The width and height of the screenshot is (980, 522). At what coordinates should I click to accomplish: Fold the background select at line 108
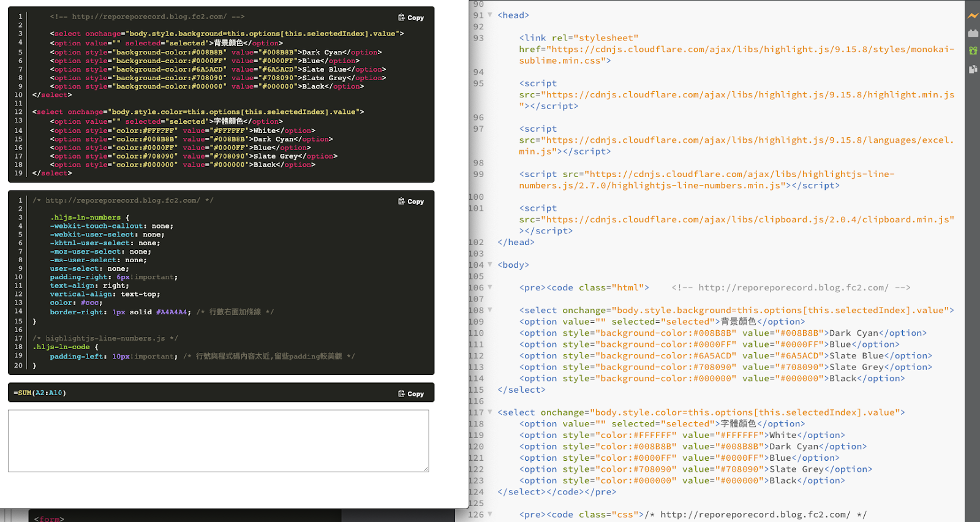click(x=490, y=310)
